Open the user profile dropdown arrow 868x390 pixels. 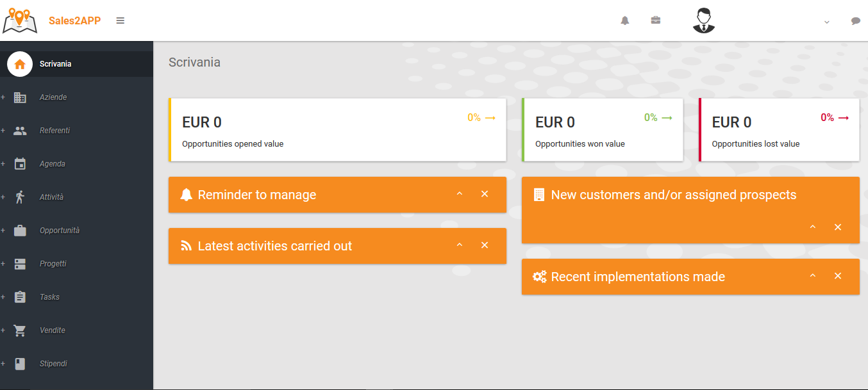[826, 22]
